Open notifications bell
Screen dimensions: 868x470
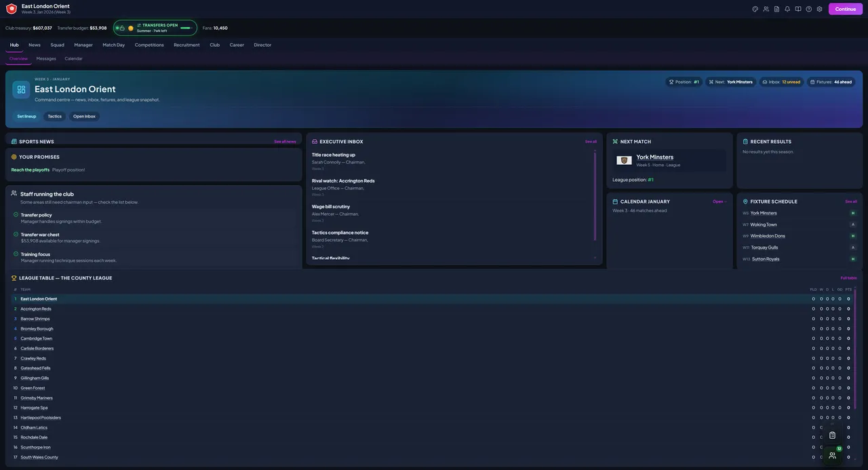pyautogui.click(x=787, y=9)
